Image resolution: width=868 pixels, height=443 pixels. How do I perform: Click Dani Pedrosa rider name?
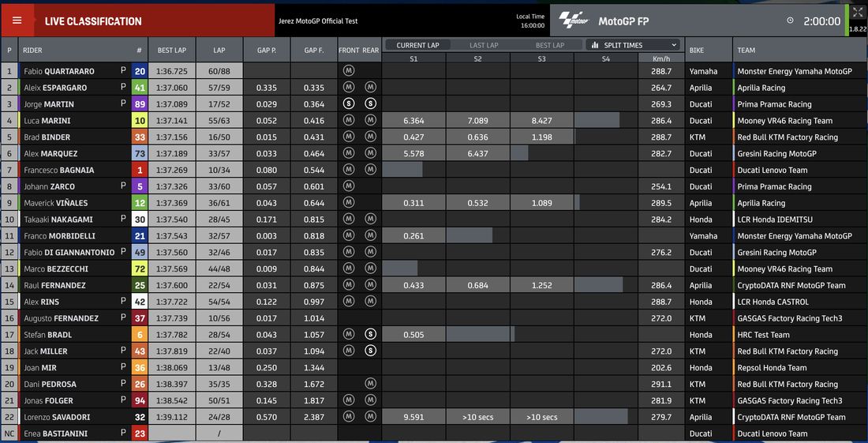(x=50, y=384)
